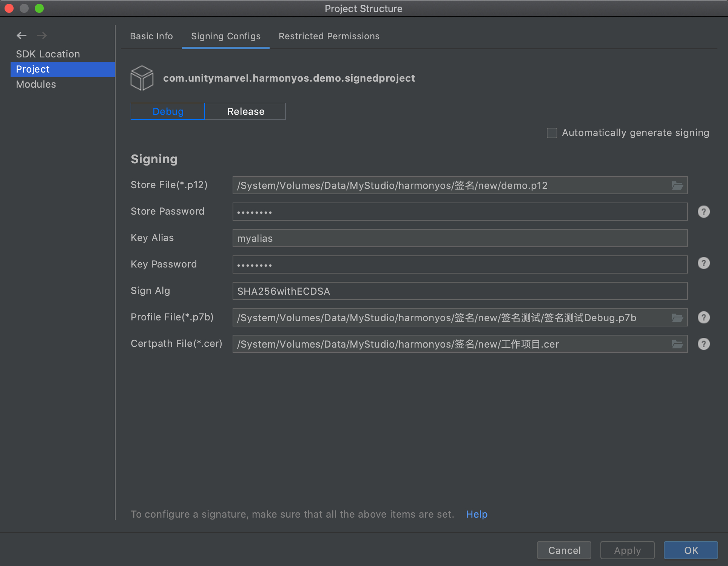Browse for Store File p12 folder icon
Screen dimensions: 728x566
tap(677, 186)
